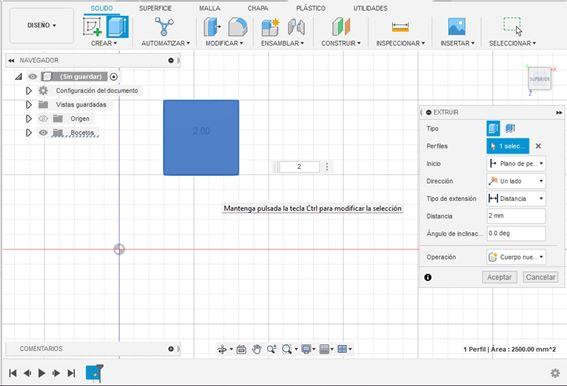Image resolution: width=567 pixels, height=386 pixels.
Task: Click the Distancia 2 mm input field
Action: point(516,216)
